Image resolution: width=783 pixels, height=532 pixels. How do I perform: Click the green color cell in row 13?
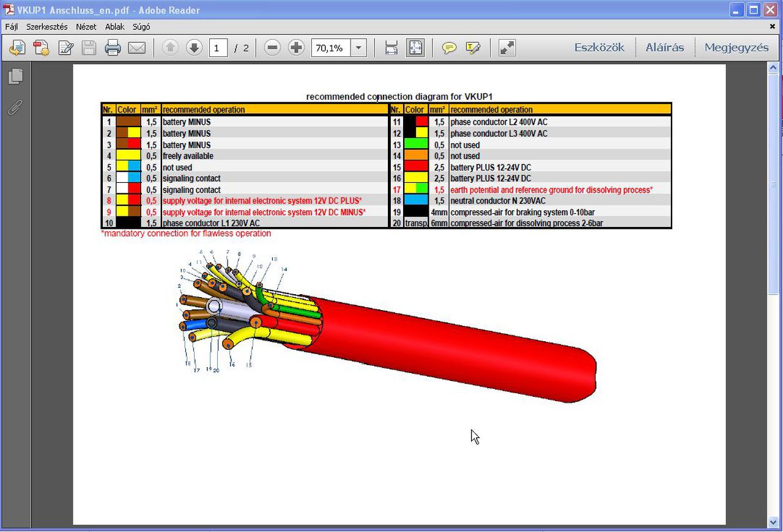[x=416, y=145]
